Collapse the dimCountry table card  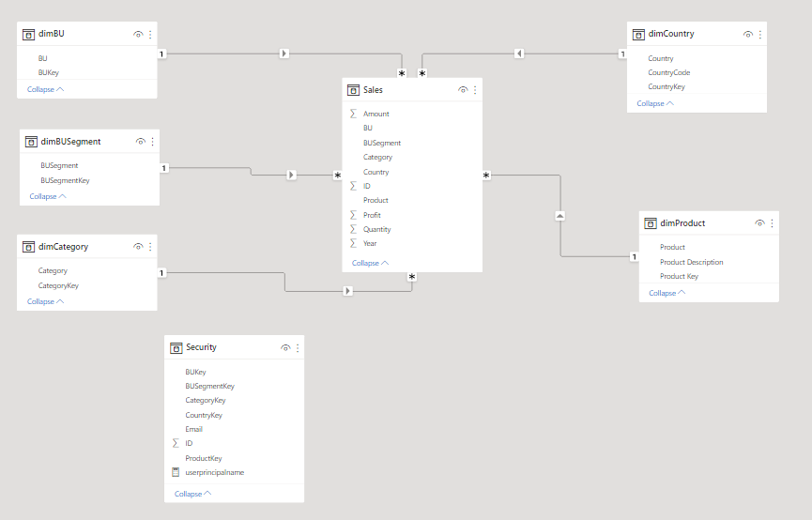(655, 103)
